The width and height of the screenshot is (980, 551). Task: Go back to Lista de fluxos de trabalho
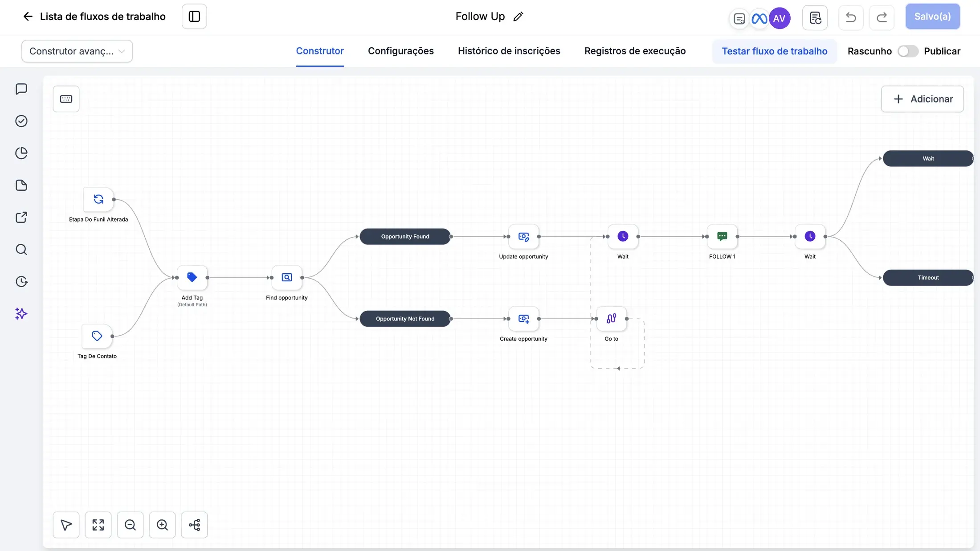[94, 16]
